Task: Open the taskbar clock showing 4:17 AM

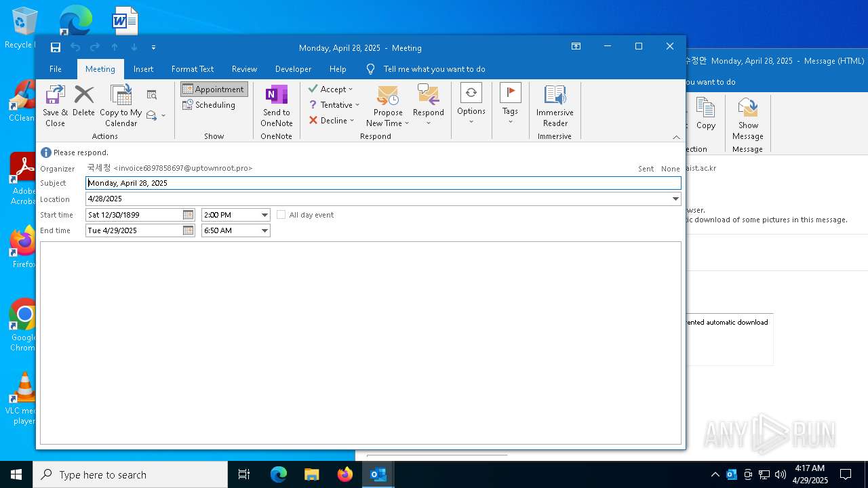Action: point(810,474)
